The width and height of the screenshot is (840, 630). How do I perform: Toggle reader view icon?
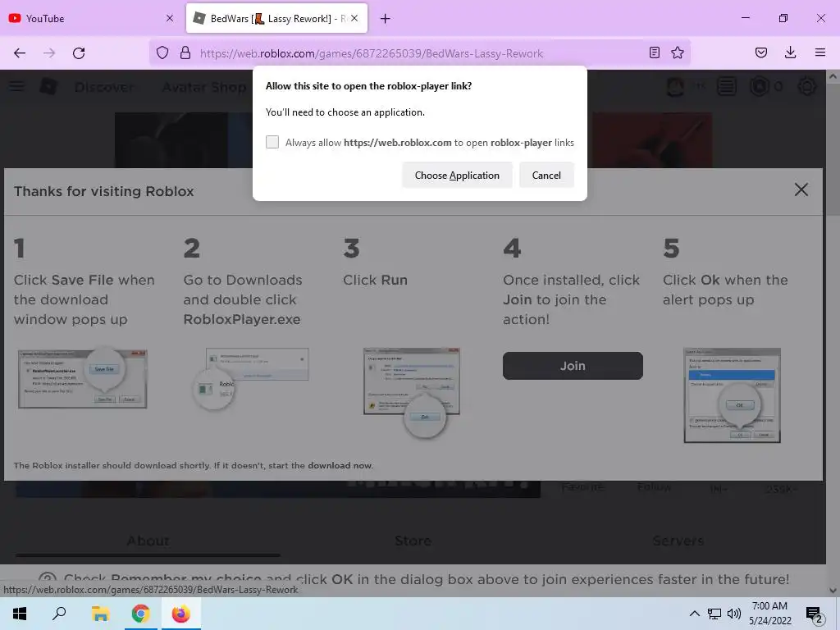[x=654, y=52]
